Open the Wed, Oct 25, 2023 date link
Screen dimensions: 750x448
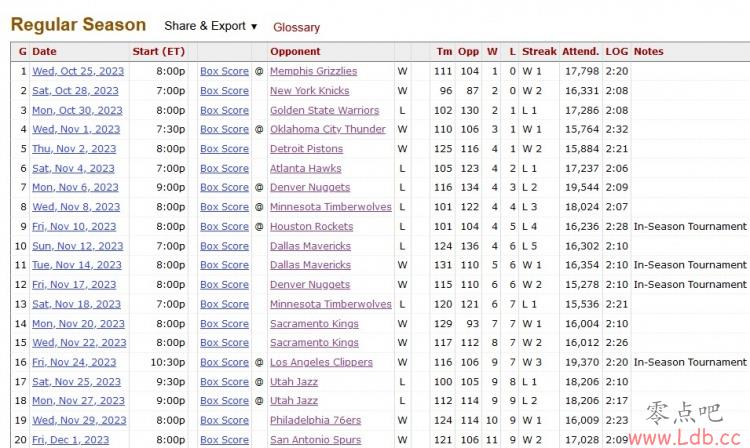[x=78, y=71]
